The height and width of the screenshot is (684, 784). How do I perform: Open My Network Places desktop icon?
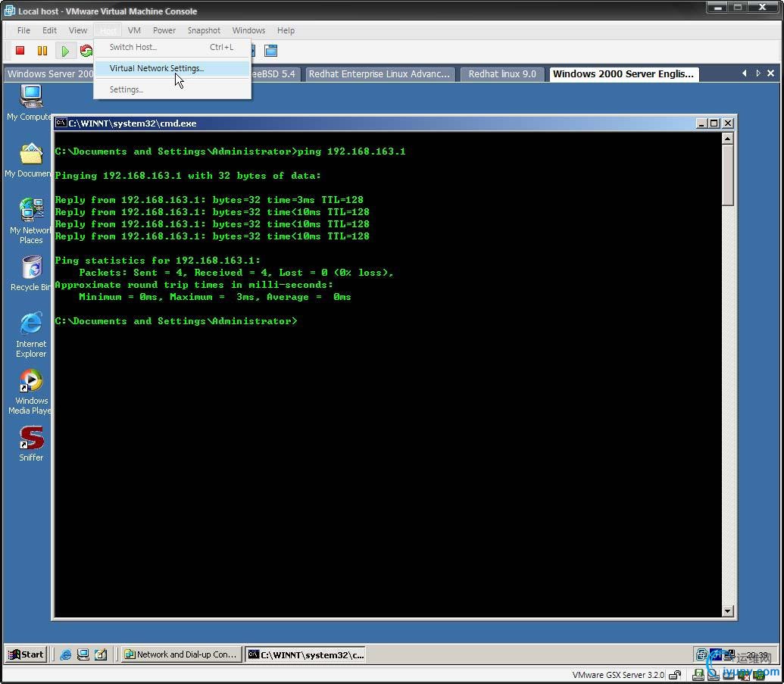30,221
